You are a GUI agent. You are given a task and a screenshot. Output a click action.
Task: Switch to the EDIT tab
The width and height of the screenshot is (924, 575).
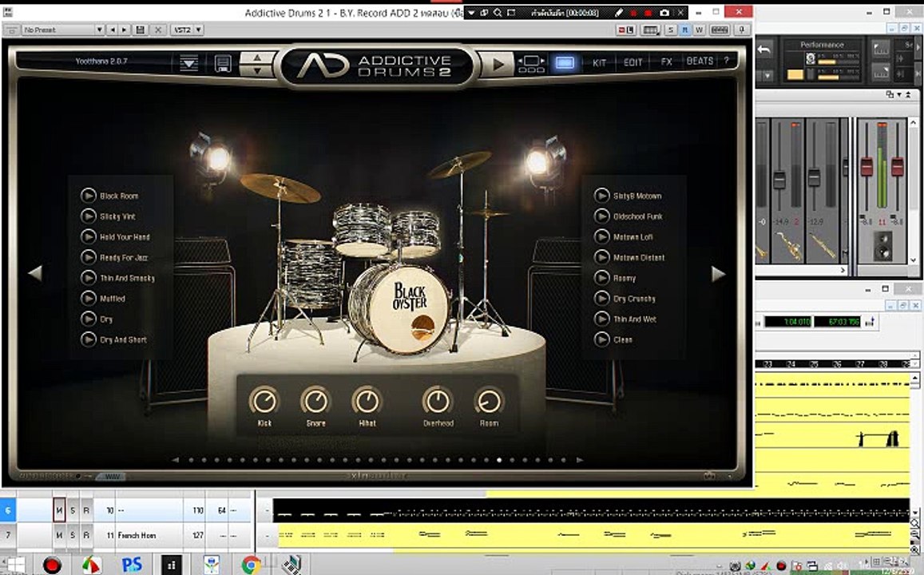click(x=633, y=61)
